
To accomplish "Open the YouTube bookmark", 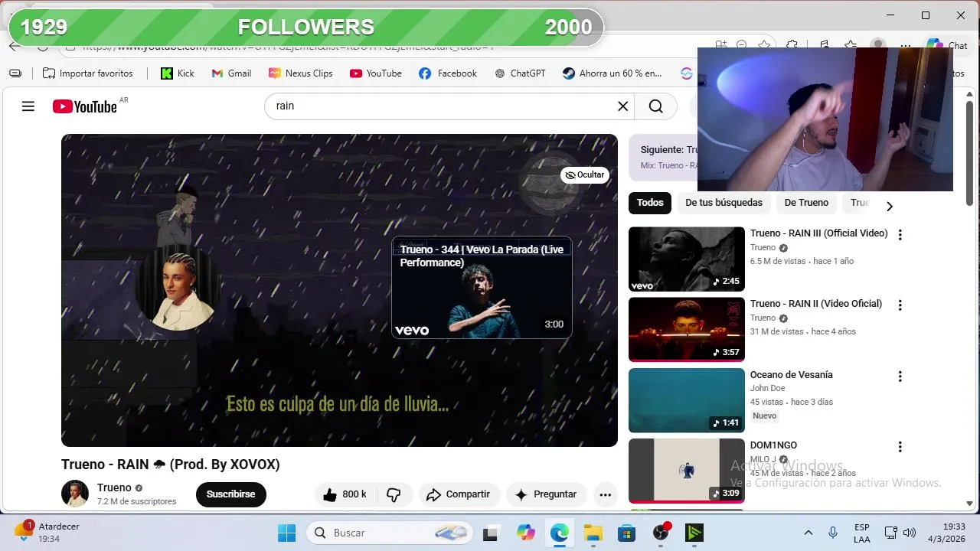I will pos(375,73).
